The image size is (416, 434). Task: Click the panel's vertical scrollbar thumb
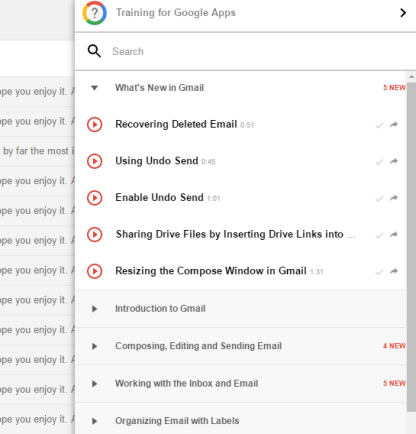[x=411, y=247]
